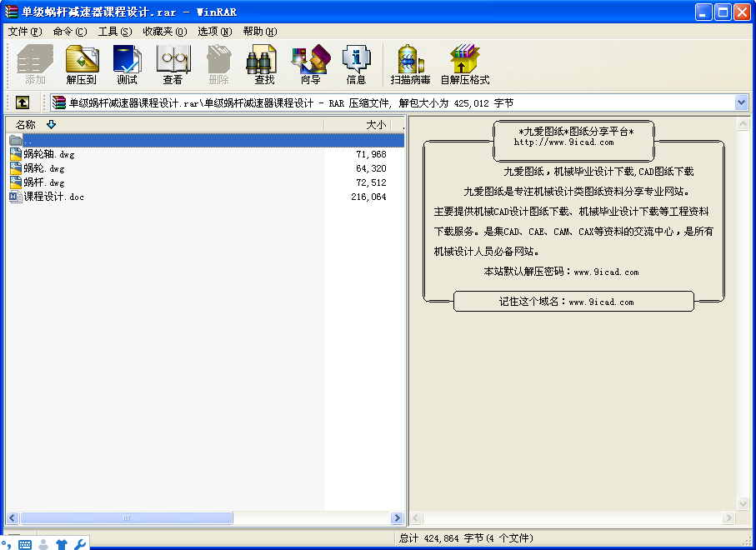Select the file 蜗轮.dwg
This screenshot has height=550, width=756.
pos(44,168)
